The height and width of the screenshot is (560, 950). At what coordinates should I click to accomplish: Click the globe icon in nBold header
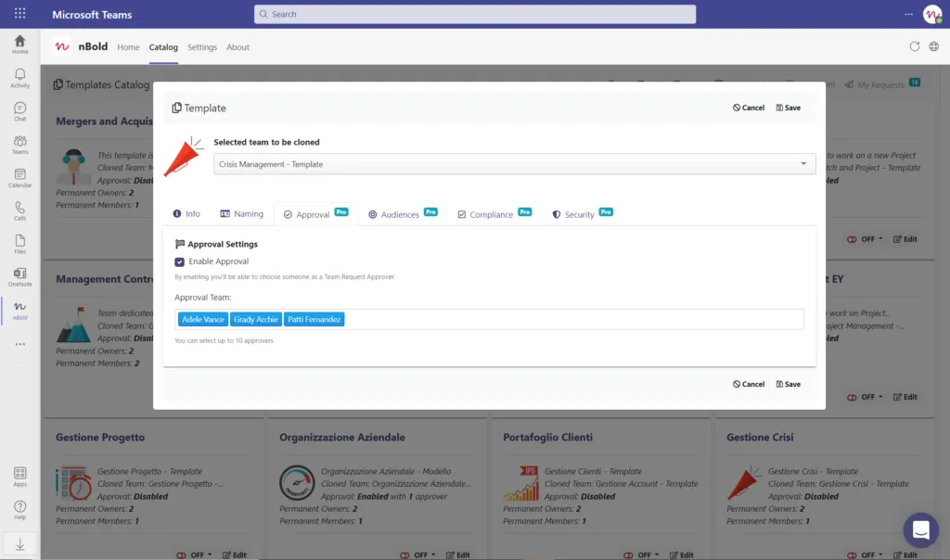[933, 46]
